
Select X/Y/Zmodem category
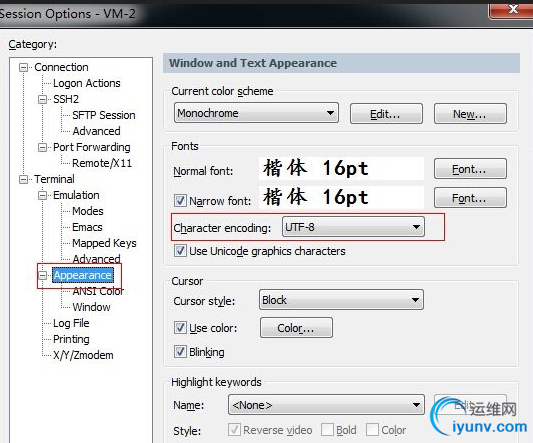83,355
